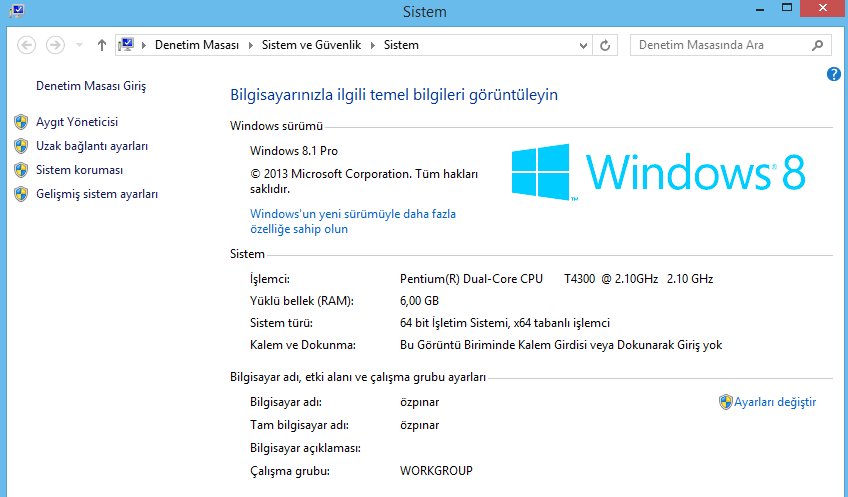This screenshot has width=848, height=497.
Task: Click Yüklü bellek (RAM): label
Action: 302,301
